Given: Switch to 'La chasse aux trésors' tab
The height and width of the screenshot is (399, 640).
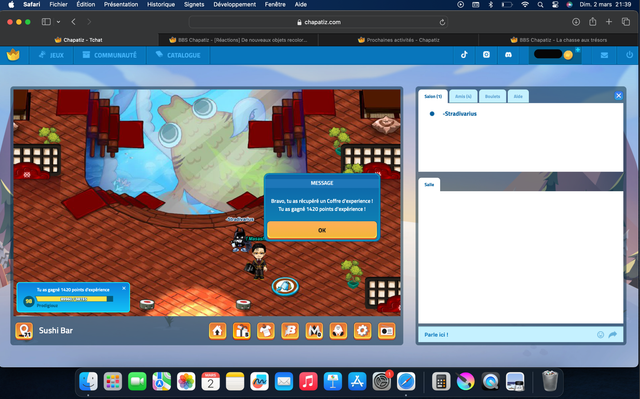Looking at the screenshot, I should pyautogui.click(x=559, y=40).
